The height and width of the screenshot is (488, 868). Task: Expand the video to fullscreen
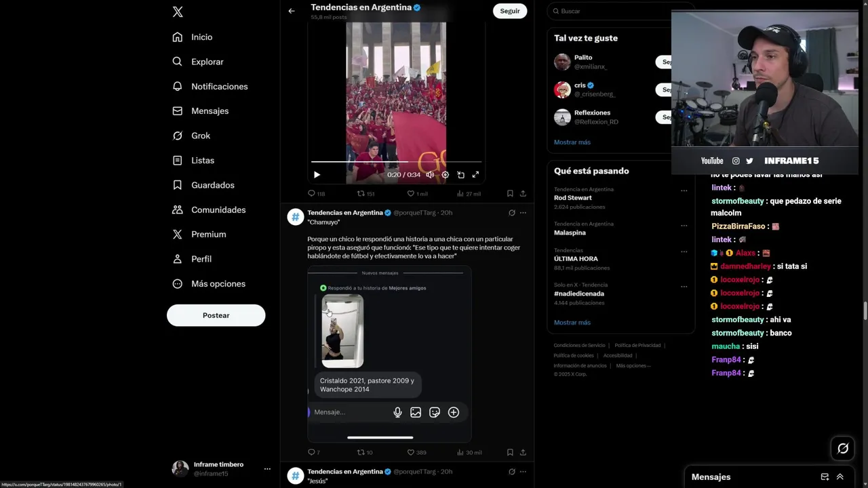pyautogui.click(x=475, y=175)
